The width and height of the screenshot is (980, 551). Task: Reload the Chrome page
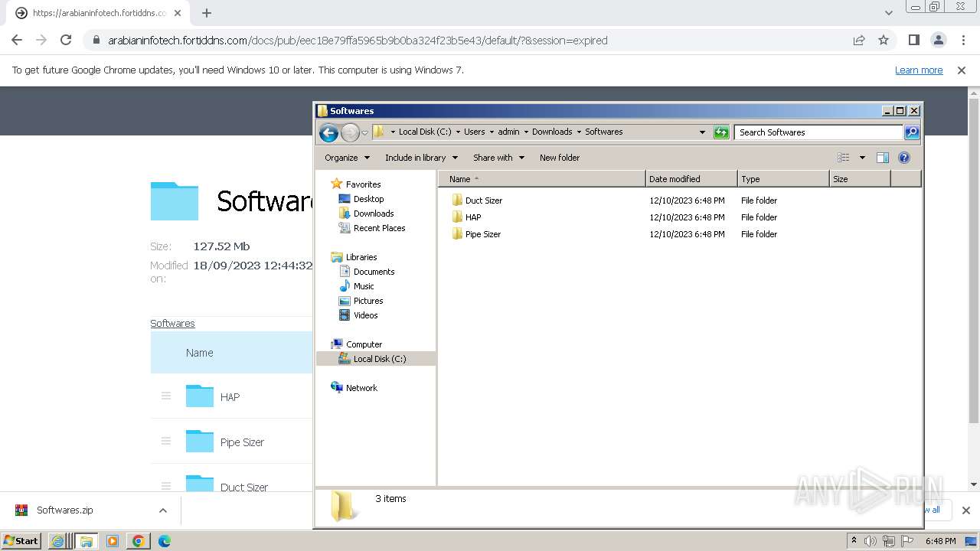click(x=66, y=41)
